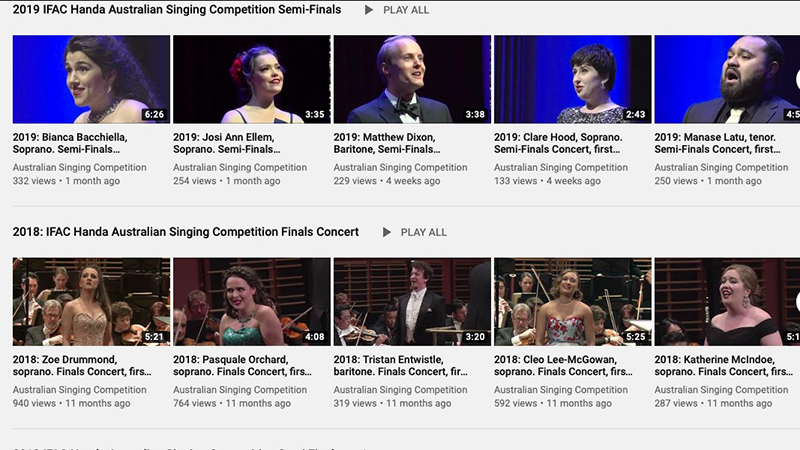This screenshot has height=450, width=800.
Task: Click the play icon beside the 2019 Semi-Finals playlist
Action: click(x=369, y=10)
